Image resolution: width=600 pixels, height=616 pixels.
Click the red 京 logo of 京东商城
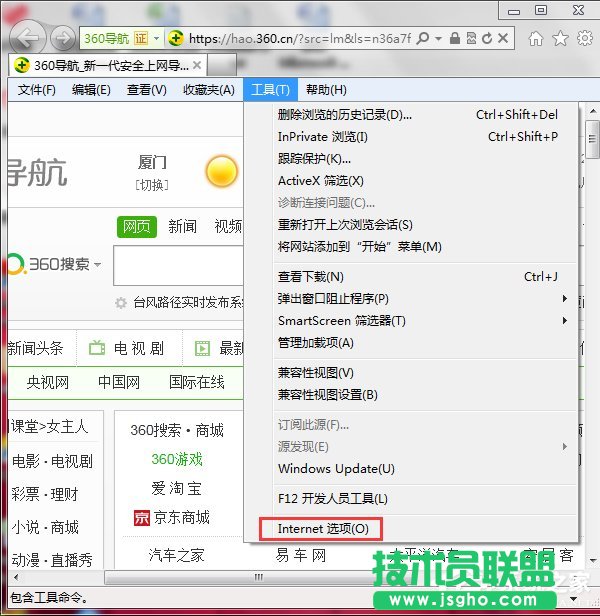[141, 518]
